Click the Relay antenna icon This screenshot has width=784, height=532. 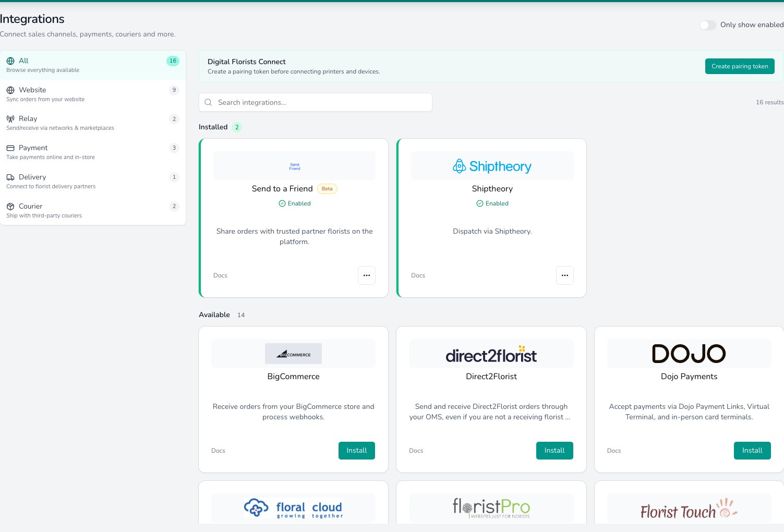click(10, 119)
